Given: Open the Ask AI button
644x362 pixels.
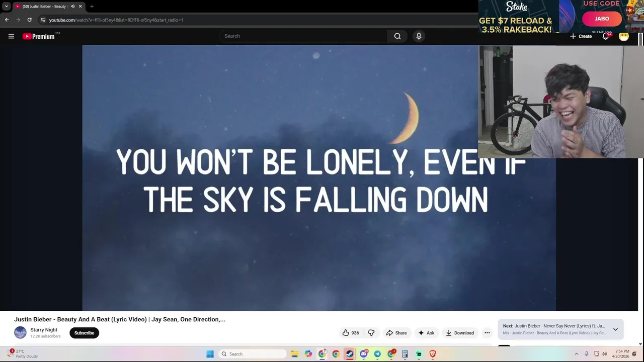Looking at the screenshot, I should [x=426, y=333].
